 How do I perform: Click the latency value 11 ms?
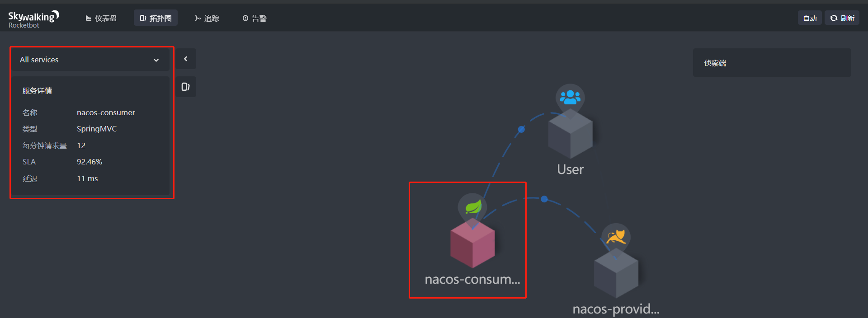point(87,178)
